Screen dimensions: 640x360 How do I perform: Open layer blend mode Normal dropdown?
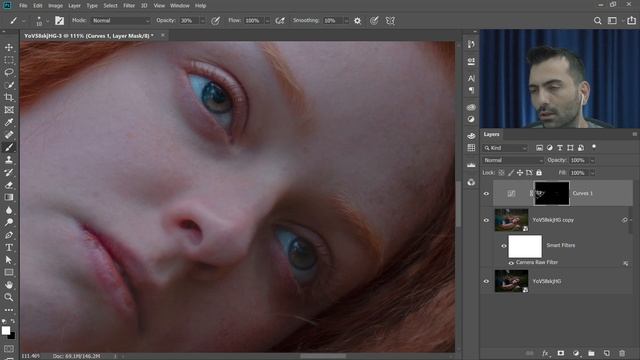[513, 160]
